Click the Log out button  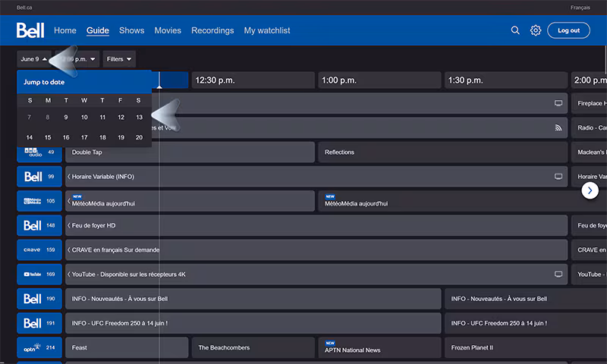coord(568,30)
